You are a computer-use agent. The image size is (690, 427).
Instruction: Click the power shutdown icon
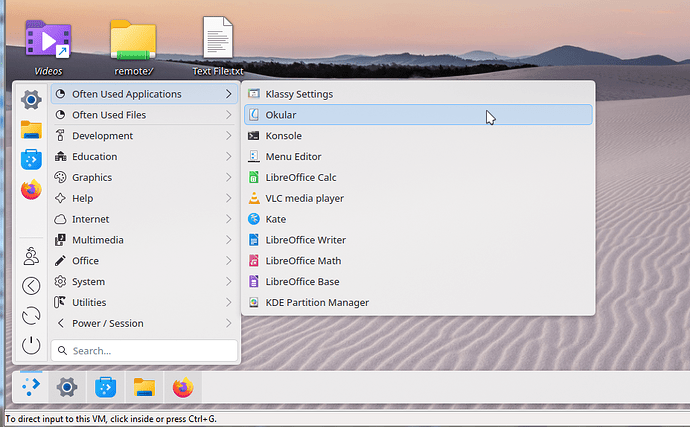coord(31,346)
